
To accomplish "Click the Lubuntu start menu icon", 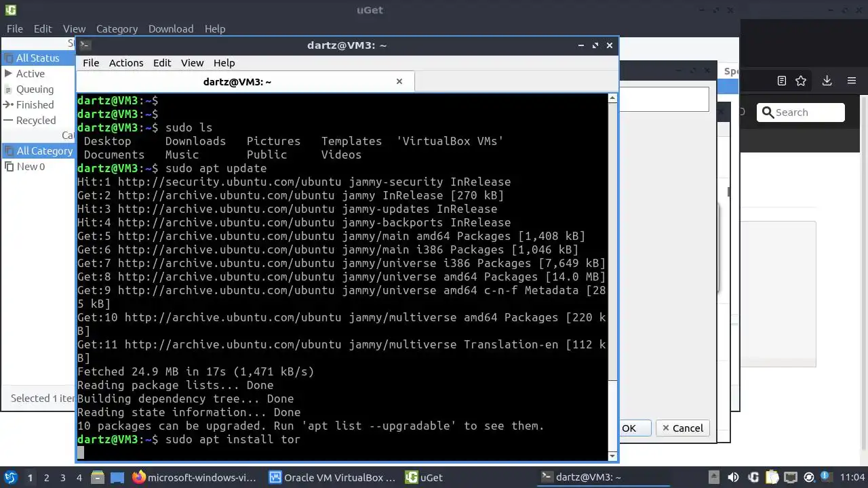I will [10, 477].
